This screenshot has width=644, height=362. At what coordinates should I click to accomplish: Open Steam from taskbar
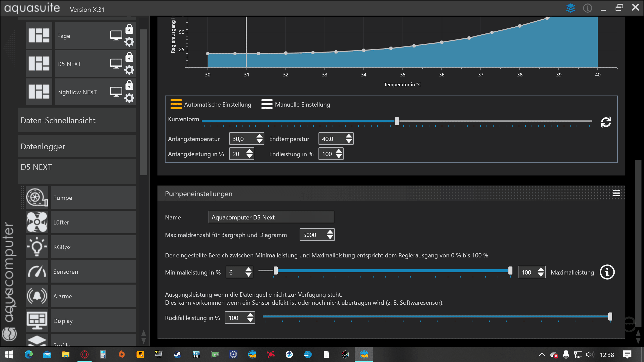pos(177,354)
